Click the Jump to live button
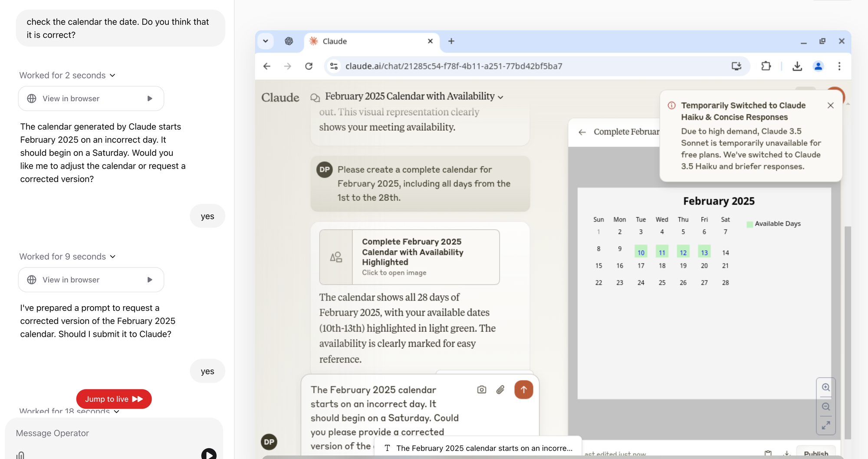 click(114, 399)
